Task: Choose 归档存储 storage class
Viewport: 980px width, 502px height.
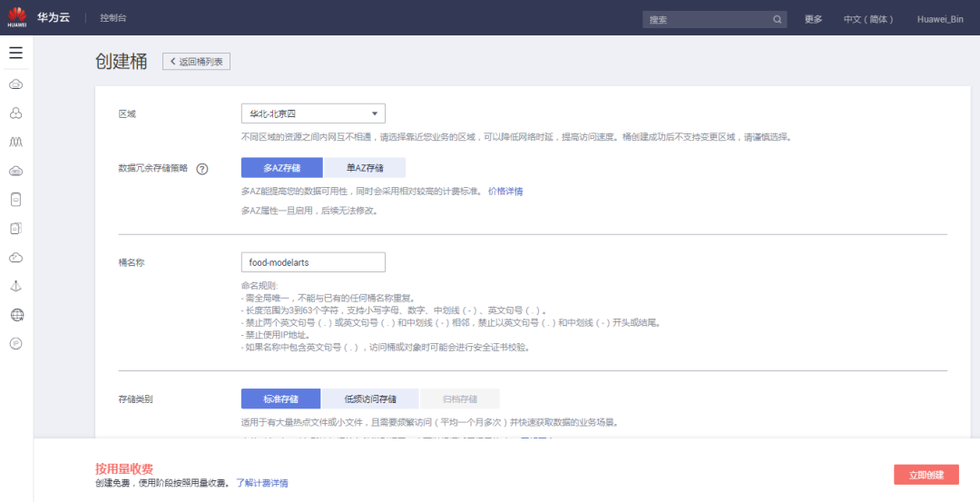Action: pos(460,399)
